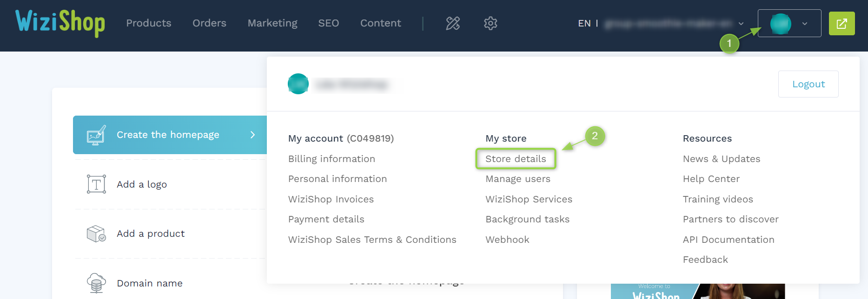Click the Add a logo text-frame icon
Screen dimensions: 868x299
pyautogui.click(x=96, y=184)
